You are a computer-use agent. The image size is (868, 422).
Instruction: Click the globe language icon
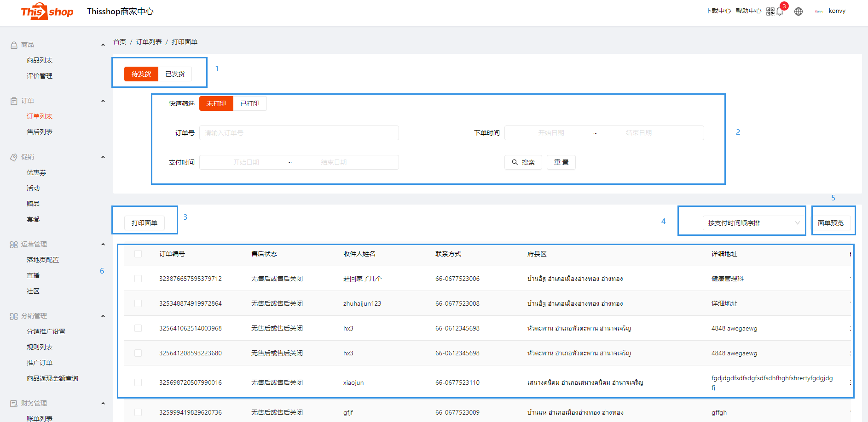tap(799, 11)
